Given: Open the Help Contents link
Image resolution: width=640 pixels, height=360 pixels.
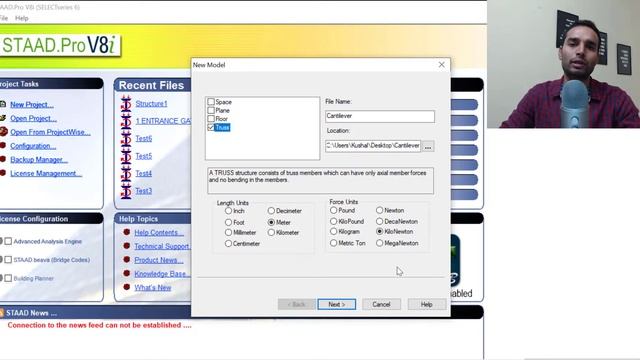Looking at the screenshot, I should [x=159, y=233].
